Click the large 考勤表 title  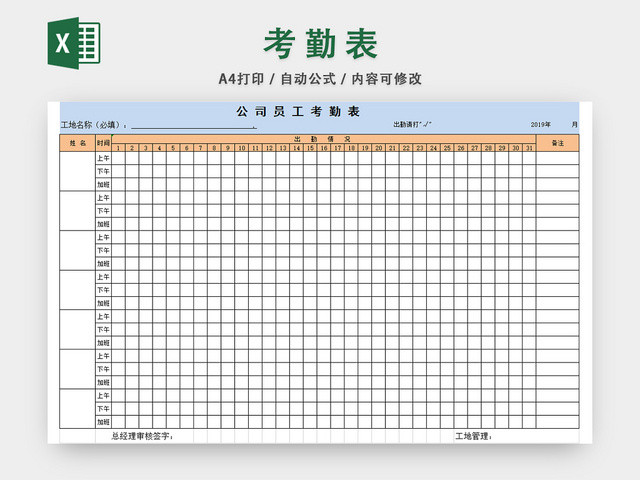tap(320, 44)
